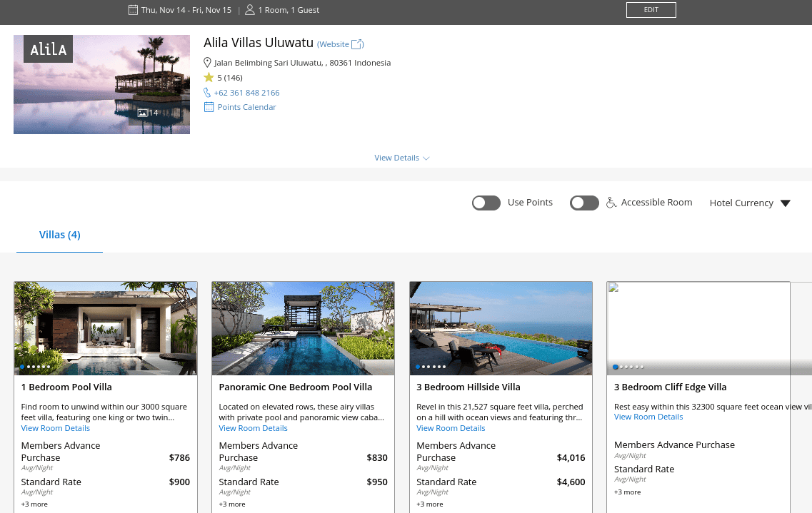The height and width of the screenshot is (513, 812).
Task: Expand View Details for the hotel
Action: coord(402,158)
